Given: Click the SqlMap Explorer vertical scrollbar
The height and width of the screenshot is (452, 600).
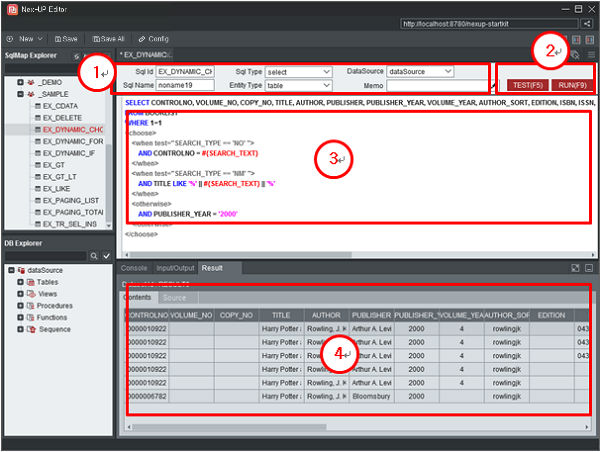Looking at the screenshot, I should (109, 182).
